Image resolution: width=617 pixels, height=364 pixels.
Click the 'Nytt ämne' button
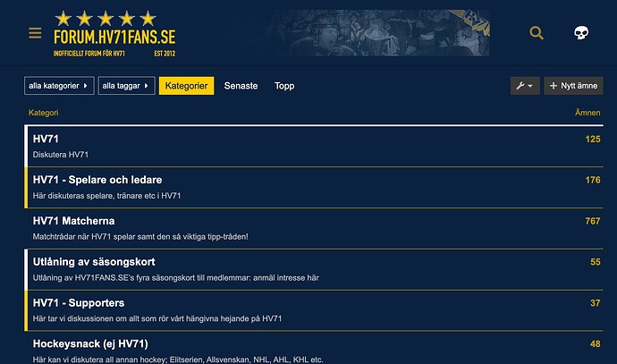573,86
